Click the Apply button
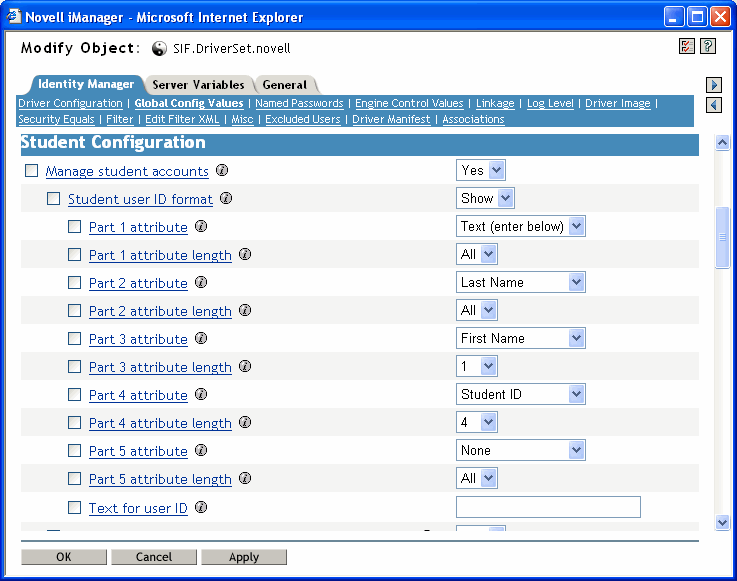Viewport: 737px width, 581px height. [x=244, y=557]
